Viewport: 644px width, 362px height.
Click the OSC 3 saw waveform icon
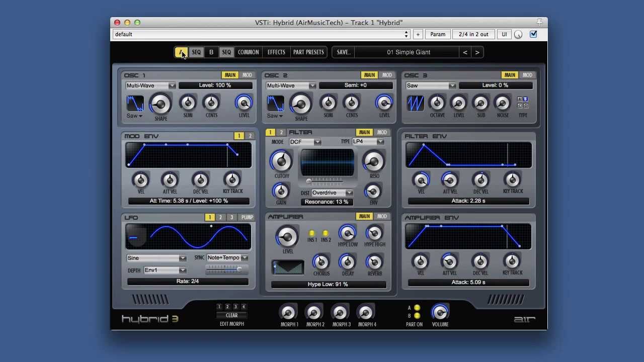tap(416, 104)
